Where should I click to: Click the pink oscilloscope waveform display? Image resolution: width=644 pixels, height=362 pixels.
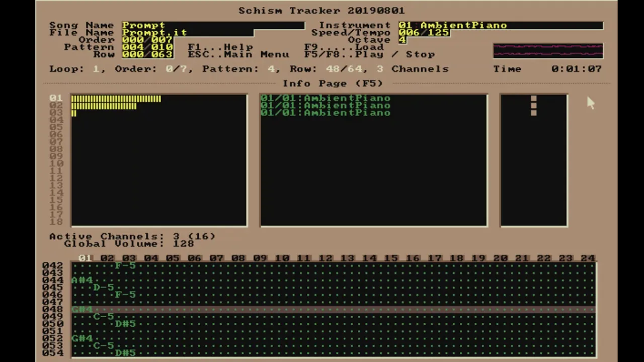click(x=548, y=51)
